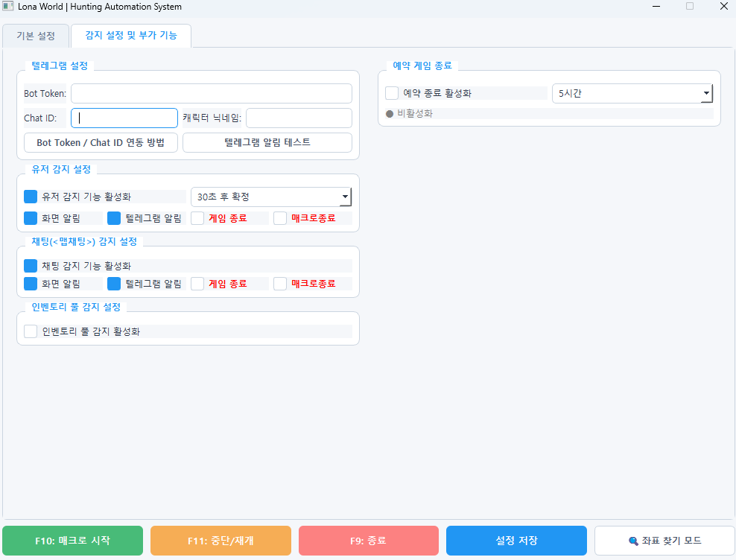Enable the 인벤토리 풀 감지 활성화 checkbox
This screenshot has height=560, width=736.
(x=31, y=331)
